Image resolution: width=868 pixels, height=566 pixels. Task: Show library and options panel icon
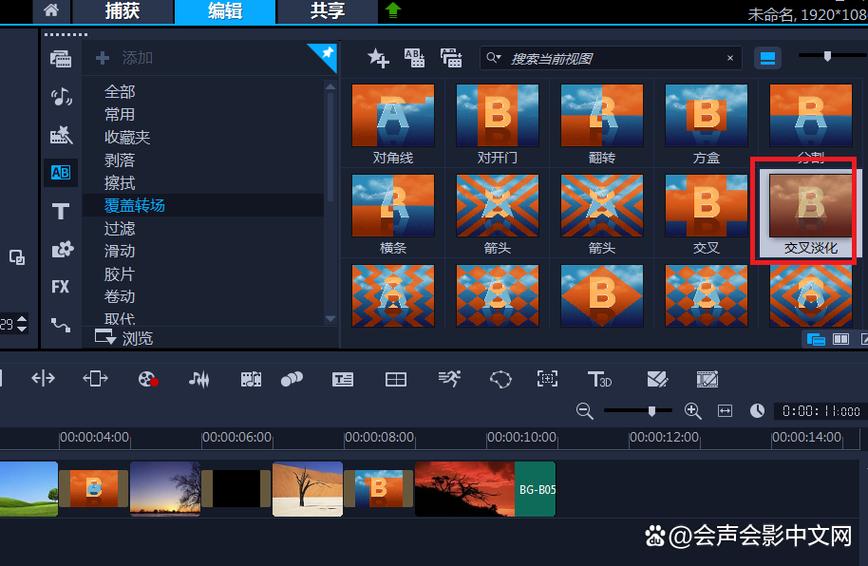tap(841, 338)
